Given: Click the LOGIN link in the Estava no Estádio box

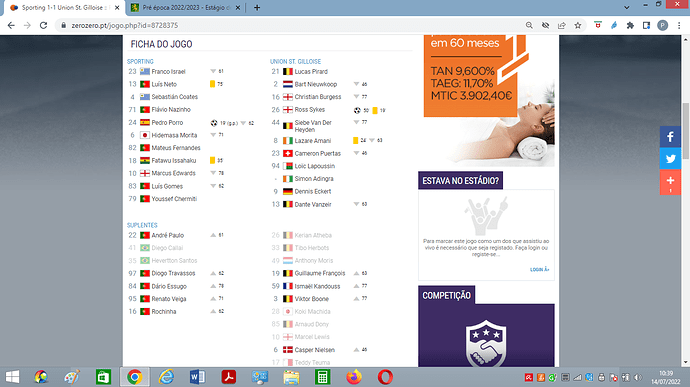Looking at the screenshot, I should [x=539, y=269].
